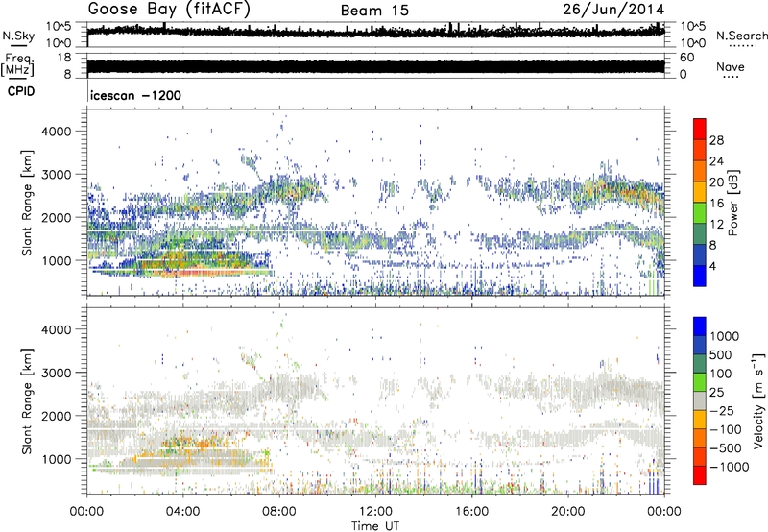This screenshot has width=768, height=532.
Task: Pick the red top segment of the power colorbar
Action: click(700, 129)
